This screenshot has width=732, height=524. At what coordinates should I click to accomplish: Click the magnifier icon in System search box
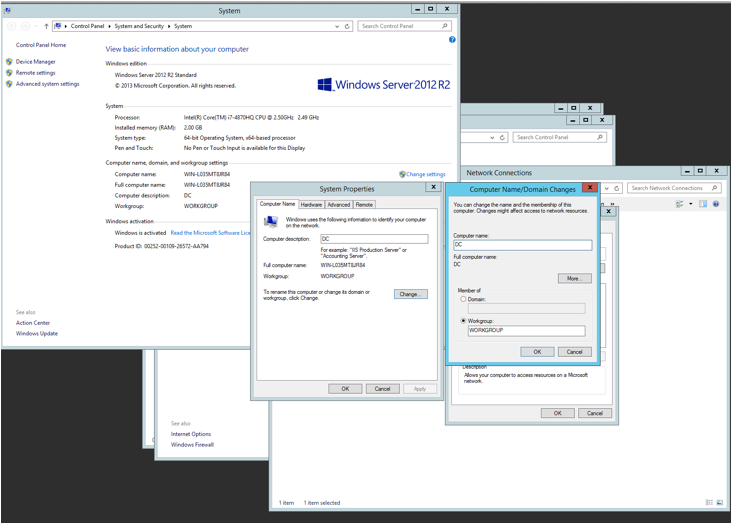(445, 26)
